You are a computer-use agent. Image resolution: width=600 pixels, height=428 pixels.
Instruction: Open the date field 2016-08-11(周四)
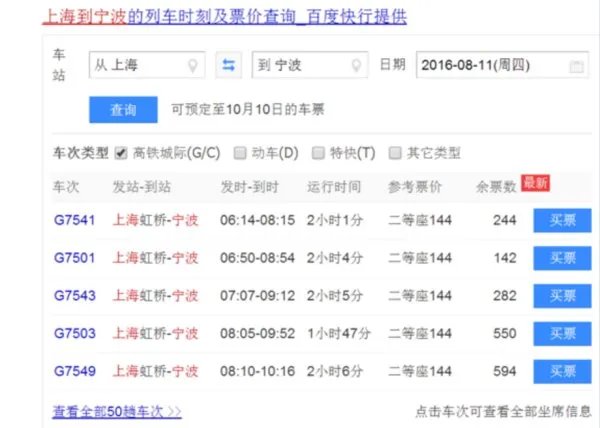[x=502, y=65]
